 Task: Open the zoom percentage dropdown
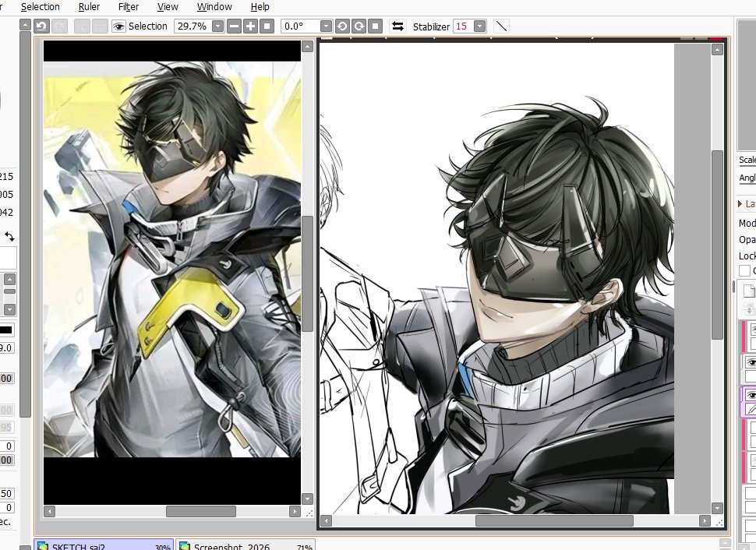point(217,26)
